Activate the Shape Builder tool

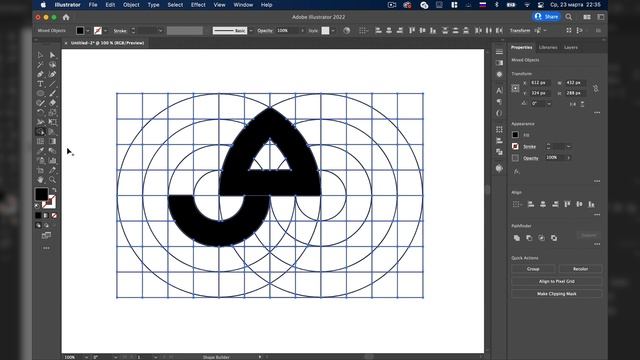[40, 131]
